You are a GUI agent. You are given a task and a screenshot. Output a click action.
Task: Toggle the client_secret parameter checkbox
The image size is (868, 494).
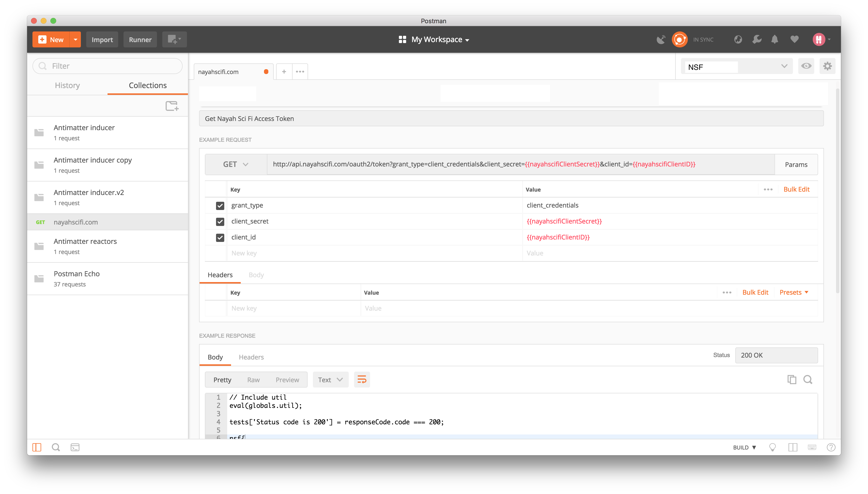click(220, 221)
